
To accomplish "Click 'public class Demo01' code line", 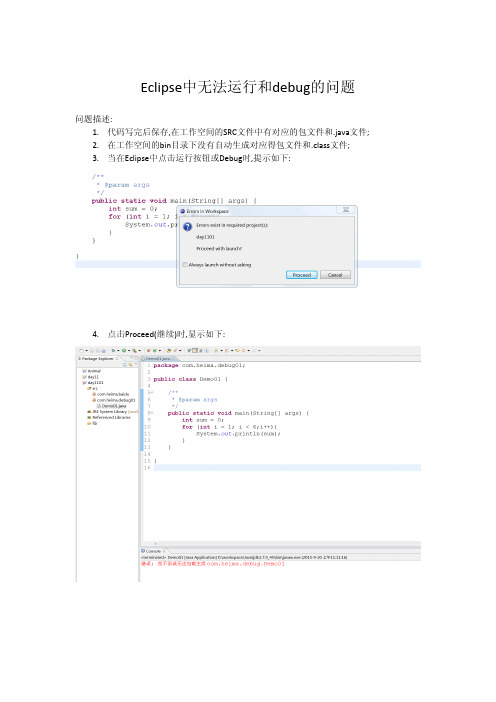I will 191,379.
